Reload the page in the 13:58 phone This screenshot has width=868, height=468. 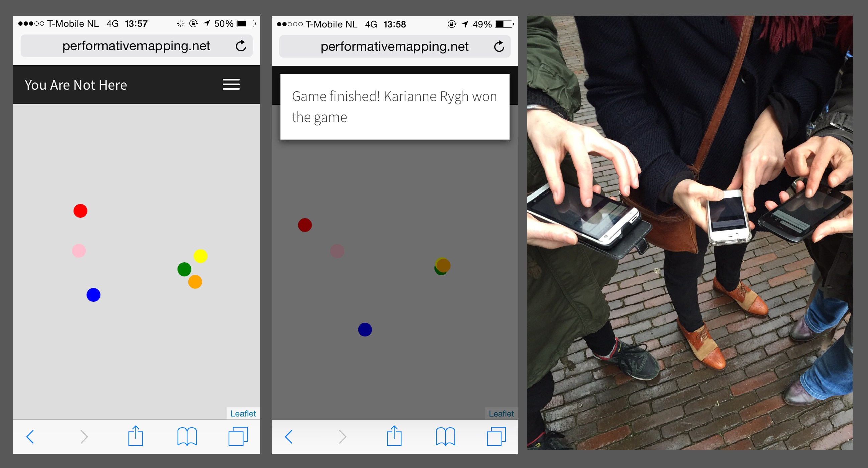pos(499,47)
